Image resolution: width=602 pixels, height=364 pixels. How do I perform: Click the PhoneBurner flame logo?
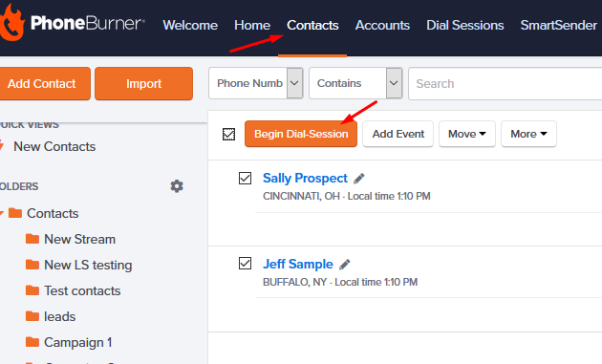(11, 23)
